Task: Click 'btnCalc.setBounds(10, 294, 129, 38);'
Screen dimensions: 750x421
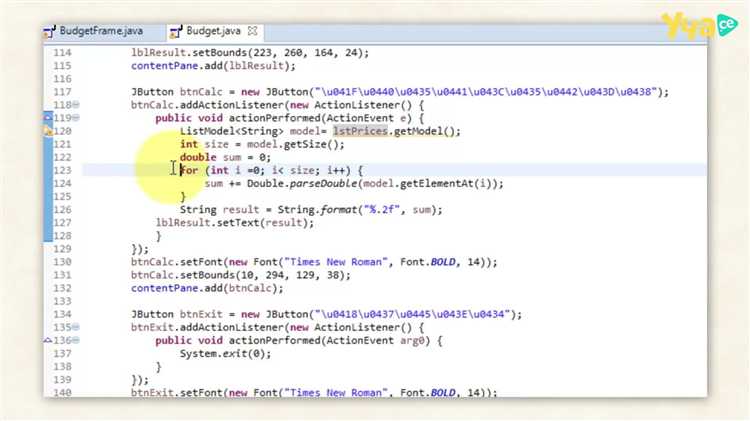Action: point(241,275)
